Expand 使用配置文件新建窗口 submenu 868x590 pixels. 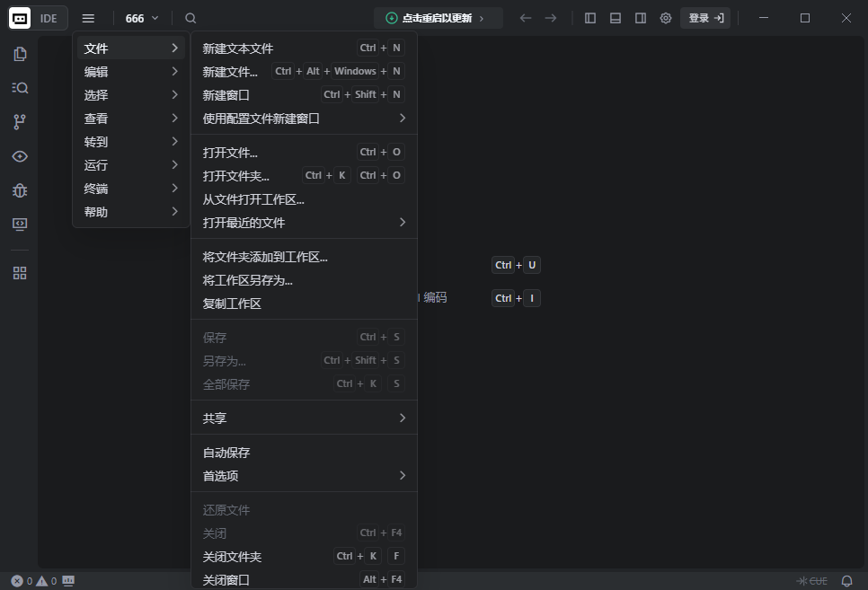(x=304, y=118)
